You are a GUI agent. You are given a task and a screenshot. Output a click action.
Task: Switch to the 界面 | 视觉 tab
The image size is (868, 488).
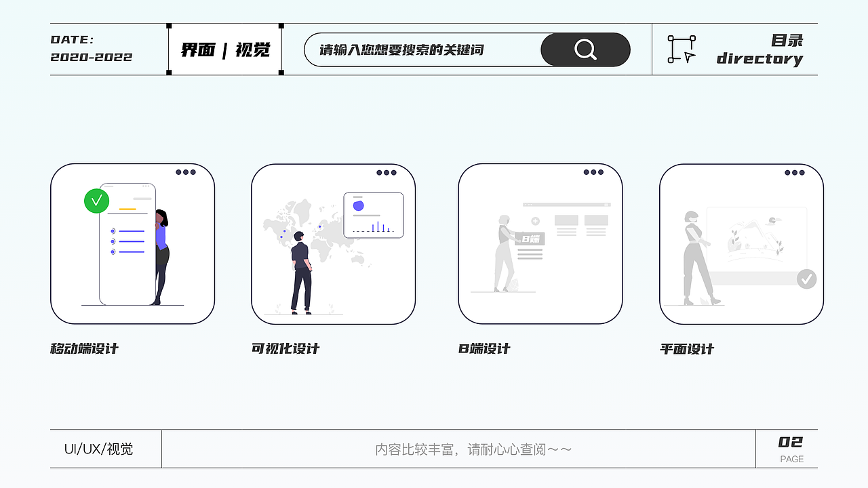[x=226, y=49]
